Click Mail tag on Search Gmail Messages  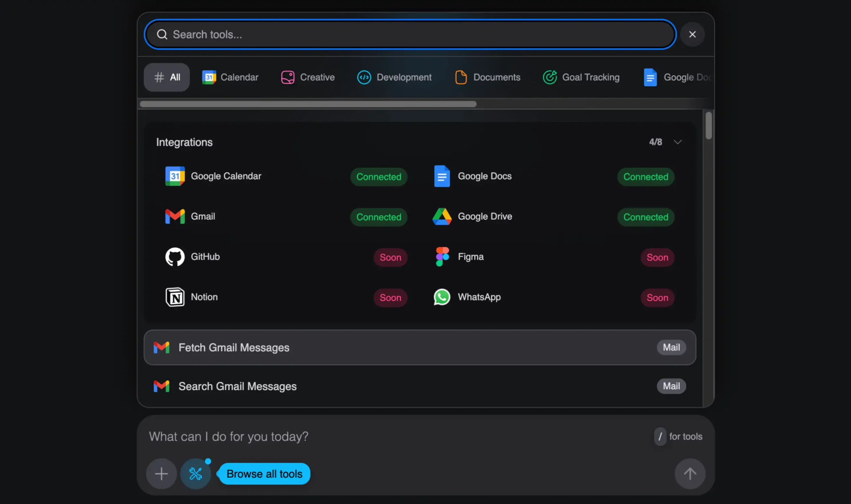pos(671,386)
